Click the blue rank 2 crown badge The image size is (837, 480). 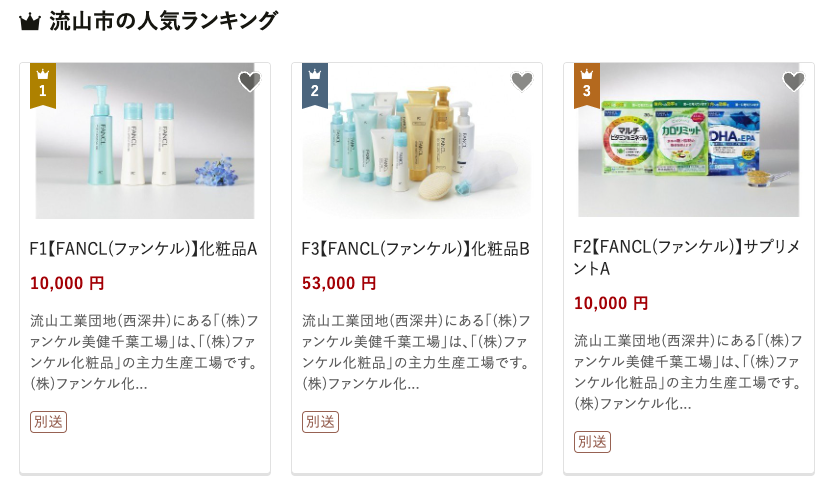[315, 85]
